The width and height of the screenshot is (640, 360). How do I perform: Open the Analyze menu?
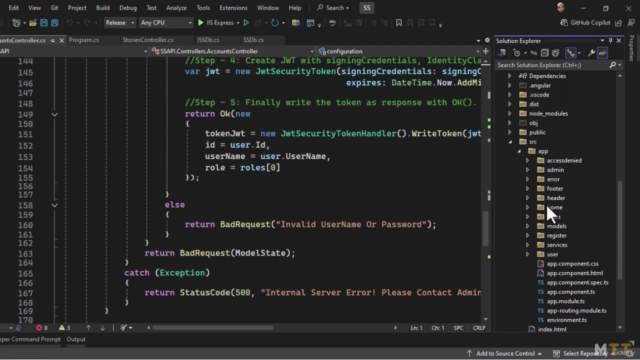coord(176,8)
